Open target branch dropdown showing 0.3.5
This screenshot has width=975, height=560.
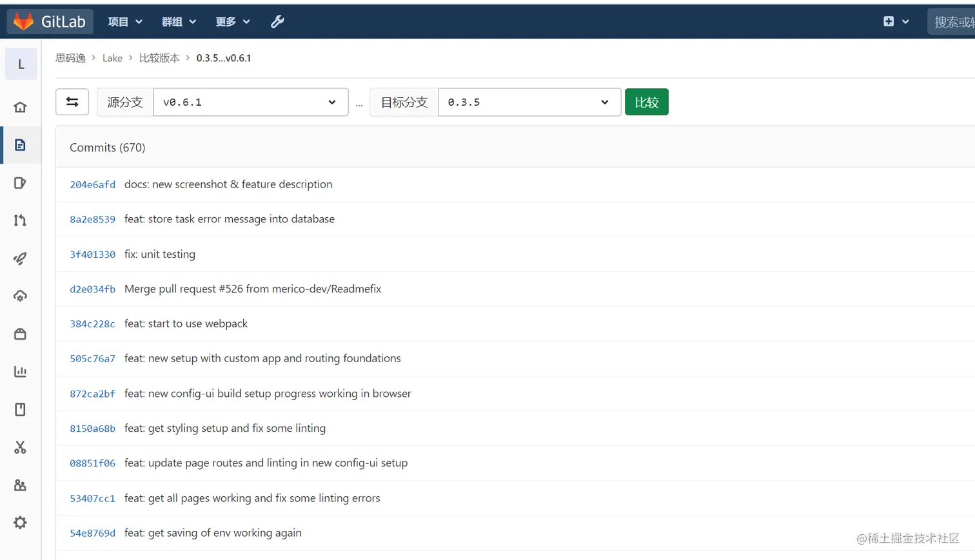(529, 102)
